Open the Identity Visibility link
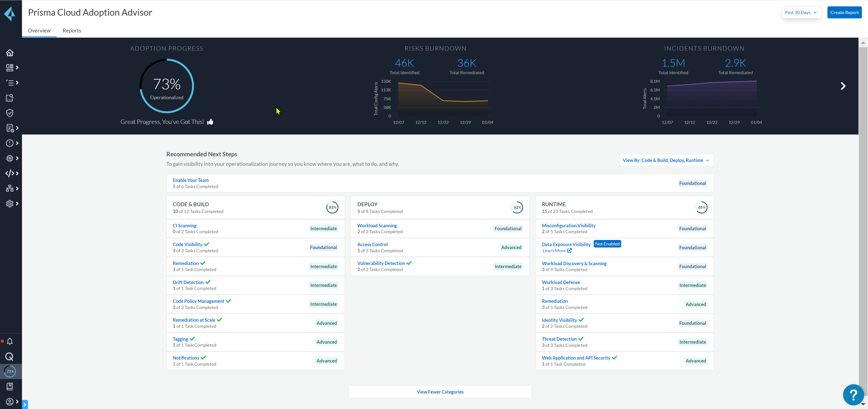This screenshot has width=868, height=409. tap(559, 320)
